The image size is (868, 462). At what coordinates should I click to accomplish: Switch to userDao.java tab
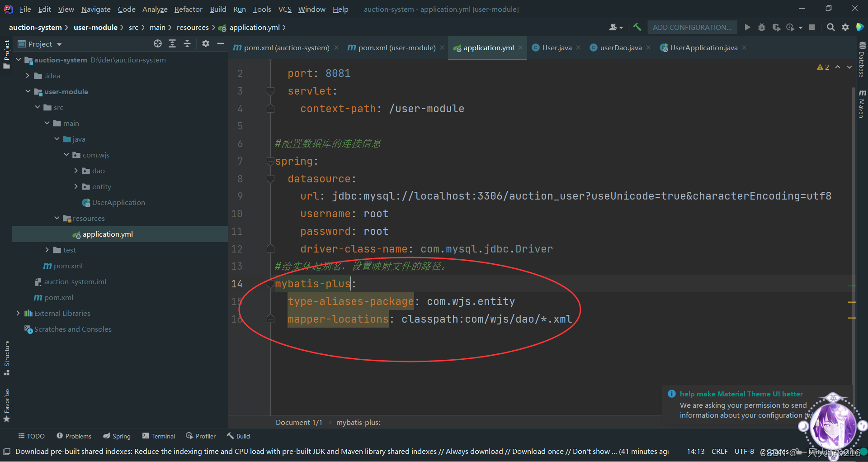click(620, 48)
